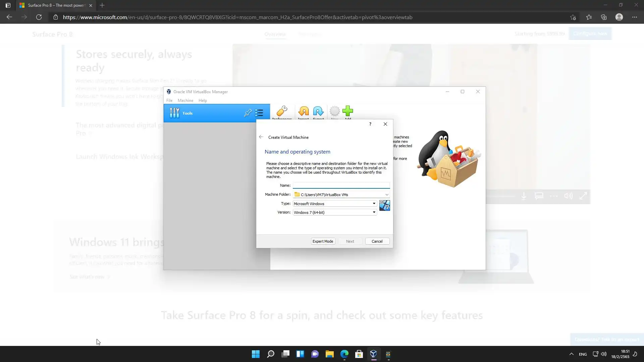Click the Export appliance icon
The image size is (644, 362).
tap(318, 111)
